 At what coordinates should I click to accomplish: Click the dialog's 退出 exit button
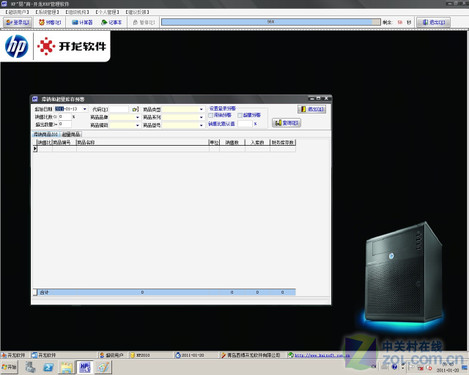312,109
